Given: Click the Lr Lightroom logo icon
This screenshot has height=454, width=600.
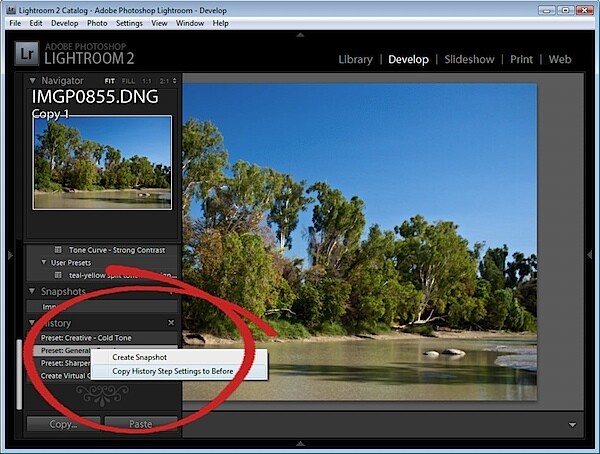Looking at the screenshot, I should [x=27, y=54].
